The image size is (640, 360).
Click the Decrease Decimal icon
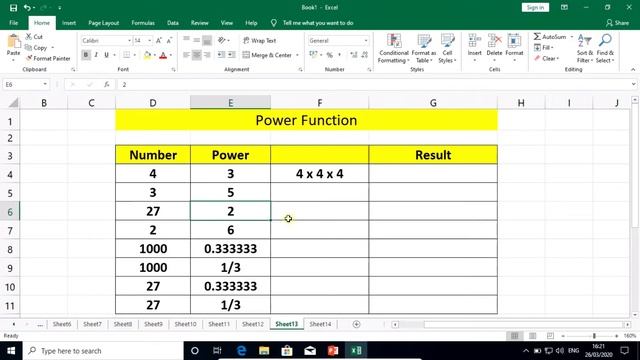pos(364,55)
